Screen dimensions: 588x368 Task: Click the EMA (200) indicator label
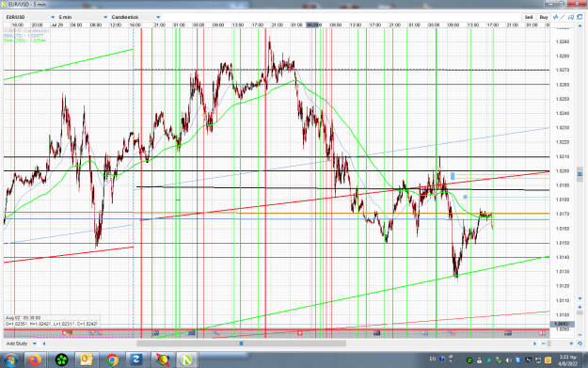click(x=25, y=40)
